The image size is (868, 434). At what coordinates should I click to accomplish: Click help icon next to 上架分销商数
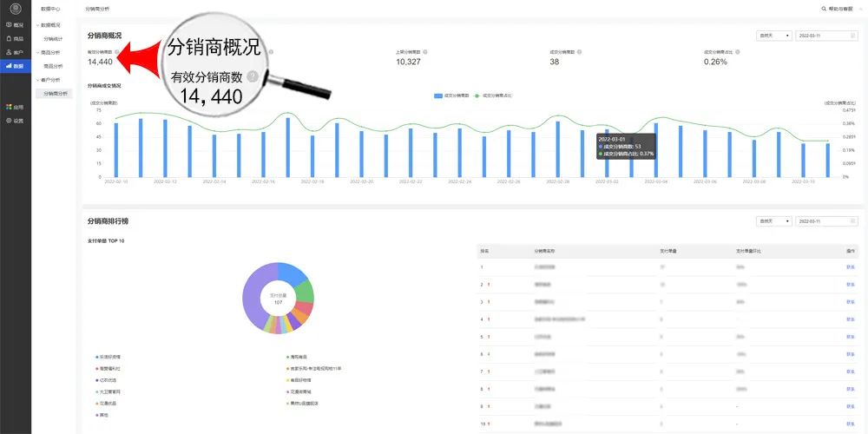click(x=425, y=52)
